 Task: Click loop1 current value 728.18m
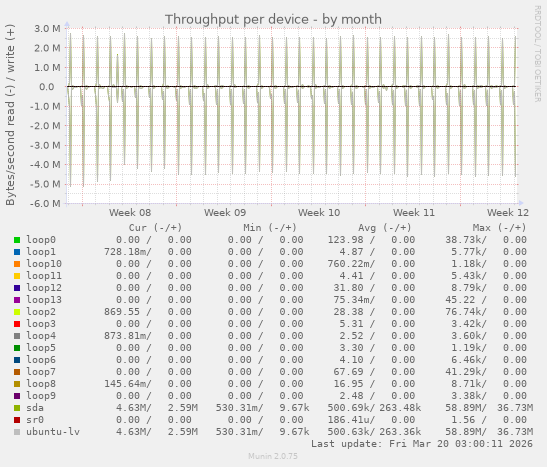(125, 252)
